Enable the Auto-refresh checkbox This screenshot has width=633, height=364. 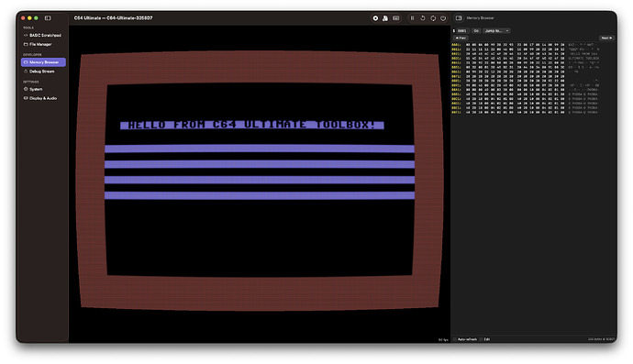[454, 339]
